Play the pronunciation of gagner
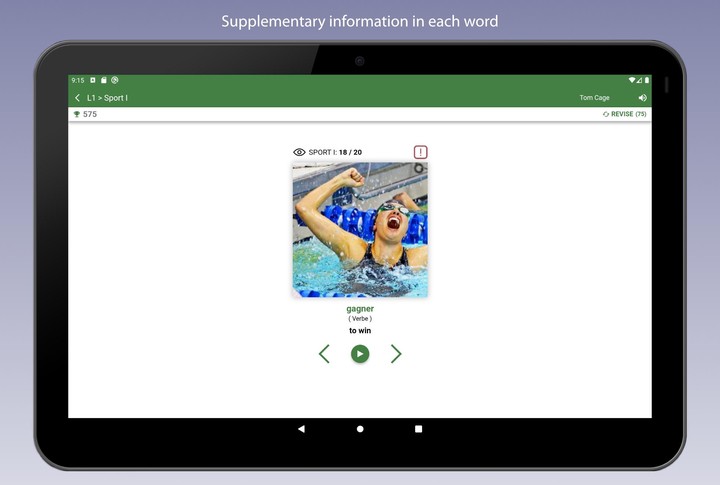 (x=360, y=354)
